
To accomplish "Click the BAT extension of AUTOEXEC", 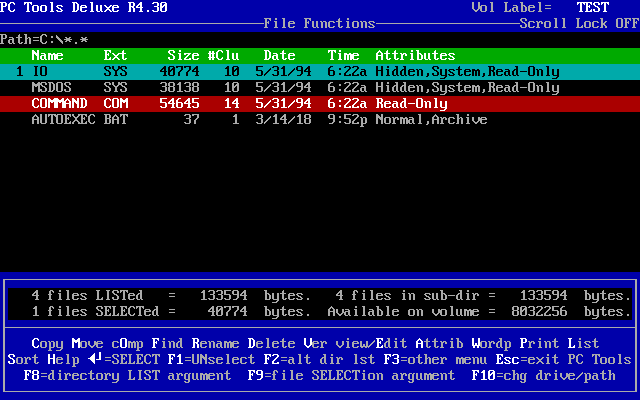I will pos(116,119).
